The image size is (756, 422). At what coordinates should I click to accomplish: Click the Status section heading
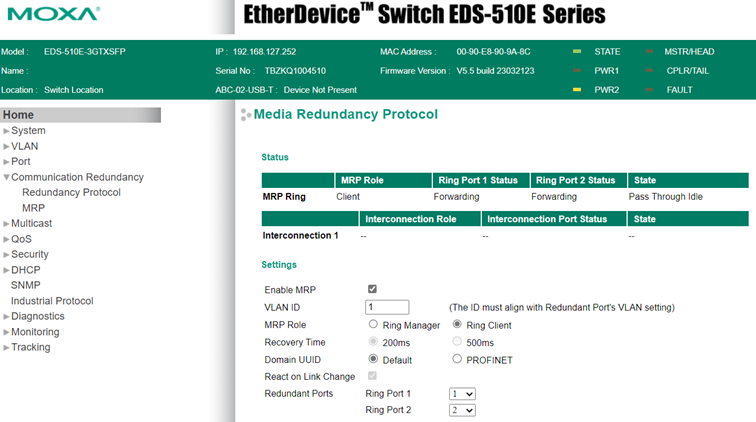[275, 157]
